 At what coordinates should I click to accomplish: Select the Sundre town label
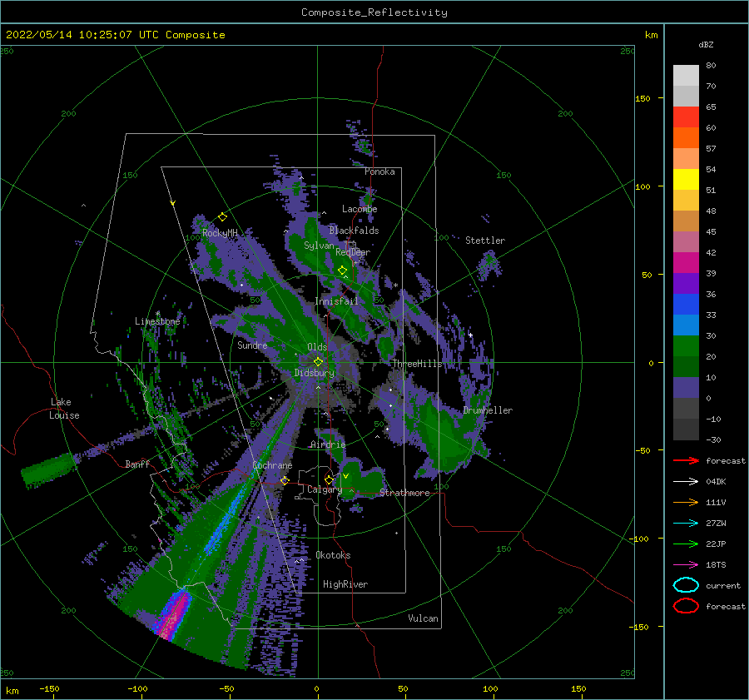click(252, 345)
